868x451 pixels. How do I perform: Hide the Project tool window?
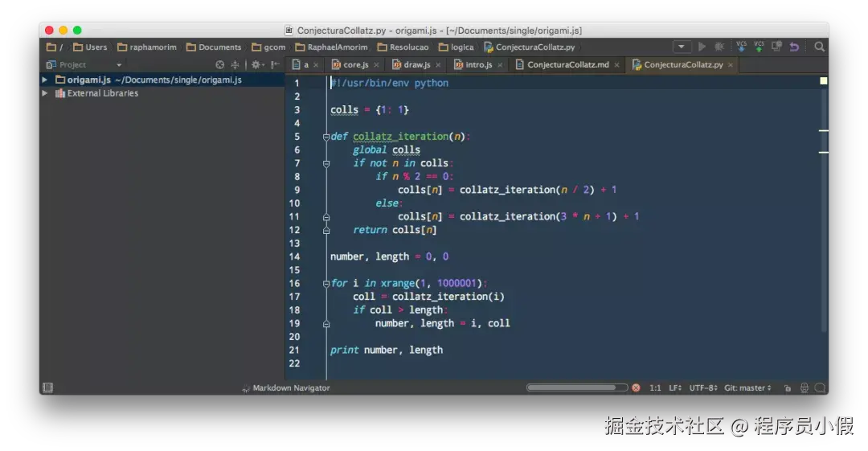point(275,65)
